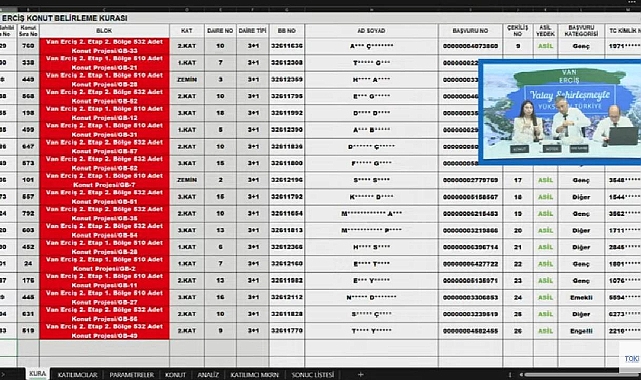
Task: Click application number 00000006427722
Action: tap(471, 264)
